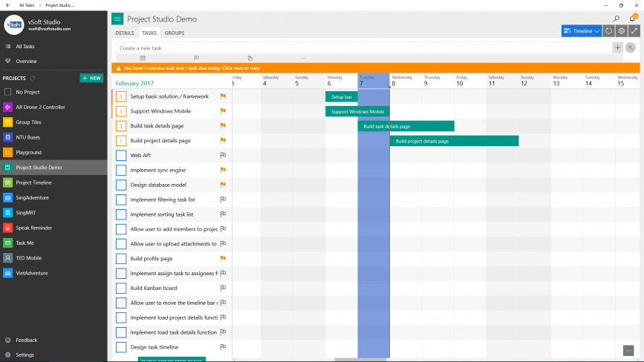Switch to the DETAILS tab
Viewport: 644px width, 362px height.
pos(125,33)
